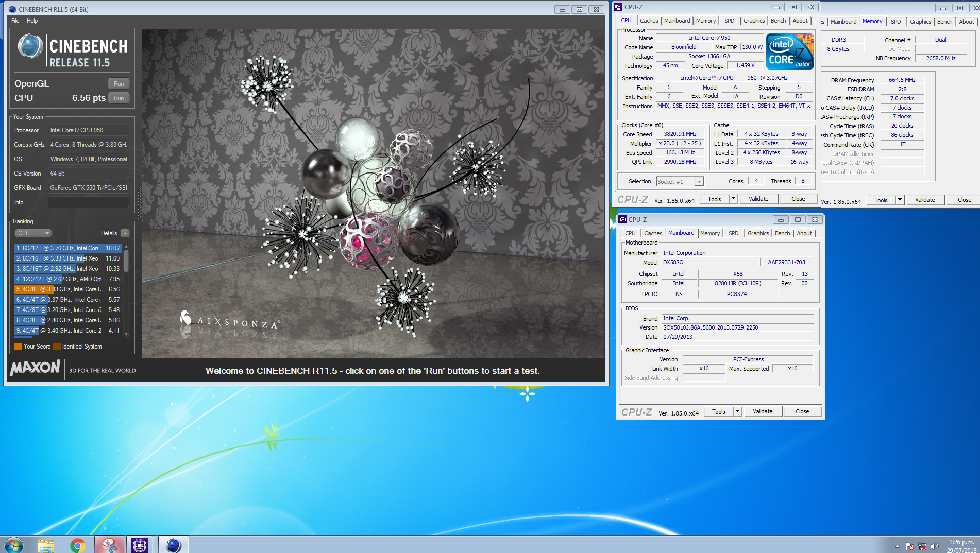Expand the Tools arrow in the Mainboard tab window

[x=737, y=411]
